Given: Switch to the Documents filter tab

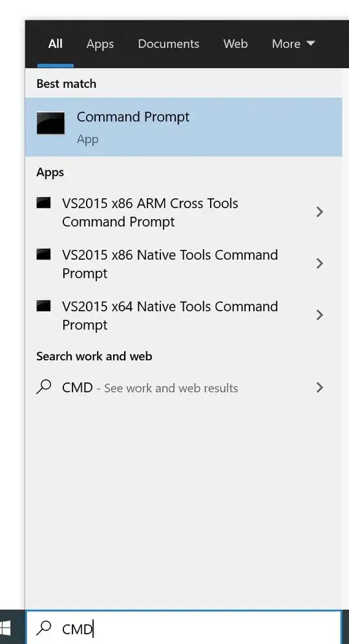Looking at the screenshot, I should pyautogui.click(x=169, y=43).
